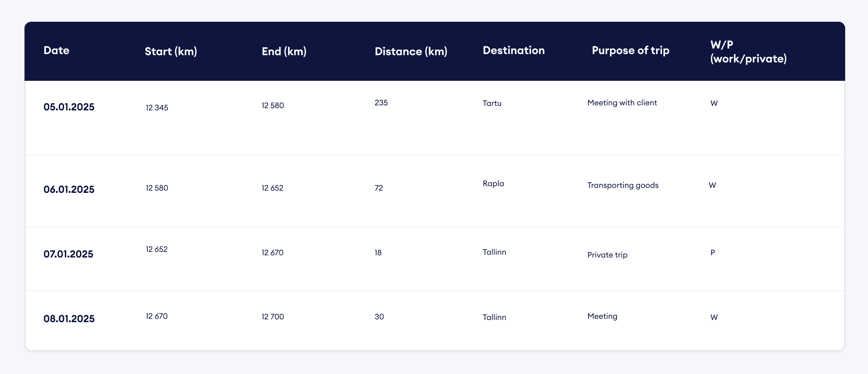Select the end value 12 700
The height and width of the screenshot is (374, 868).
273,317
